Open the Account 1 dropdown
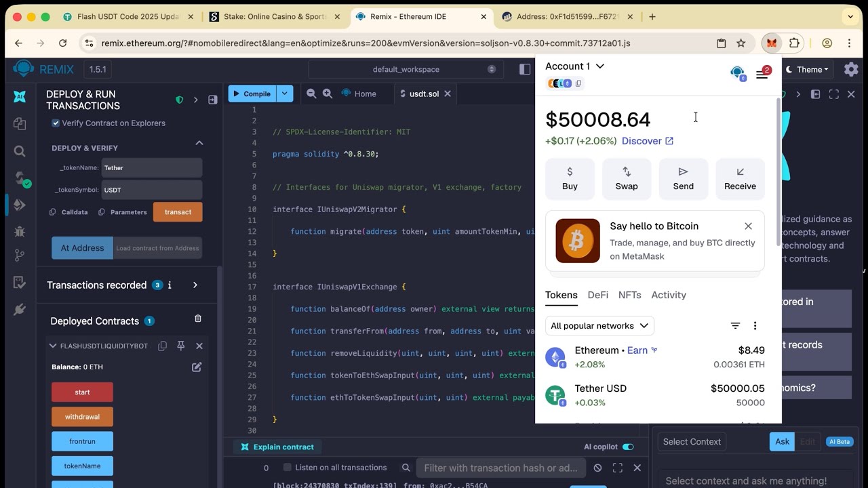Image resolution: width=868 pixels, height=488 pixels. (574, 66)
